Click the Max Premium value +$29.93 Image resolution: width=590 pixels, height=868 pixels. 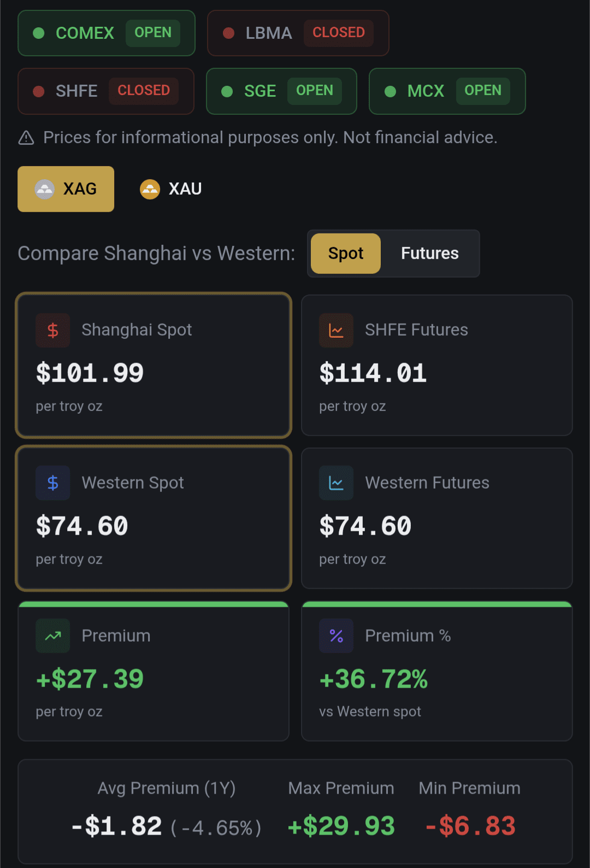pyautogui.click(x=341, y=826)
